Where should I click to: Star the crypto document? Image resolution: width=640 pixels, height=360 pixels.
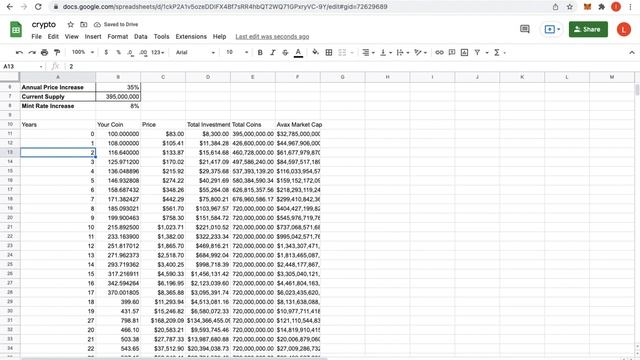point(70,24)
